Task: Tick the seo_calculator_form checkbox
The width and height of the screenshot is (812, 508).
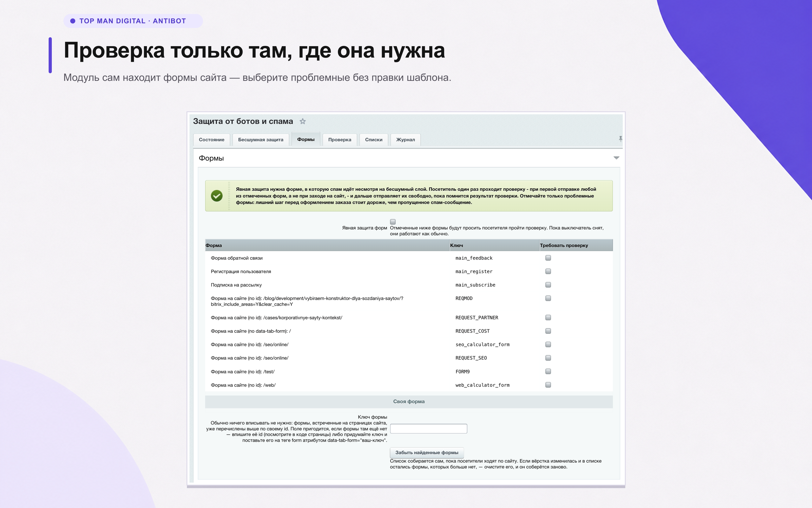Action: pos(548,344)
